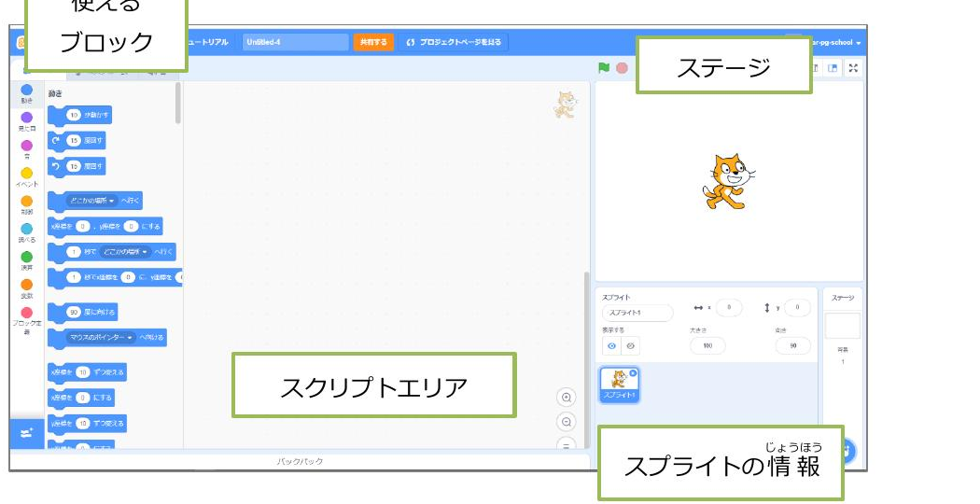Click the 90 value in 度に向ける block
Image resolution: width=980 pixels, height=504 pixels.
[x=74, y=312]
